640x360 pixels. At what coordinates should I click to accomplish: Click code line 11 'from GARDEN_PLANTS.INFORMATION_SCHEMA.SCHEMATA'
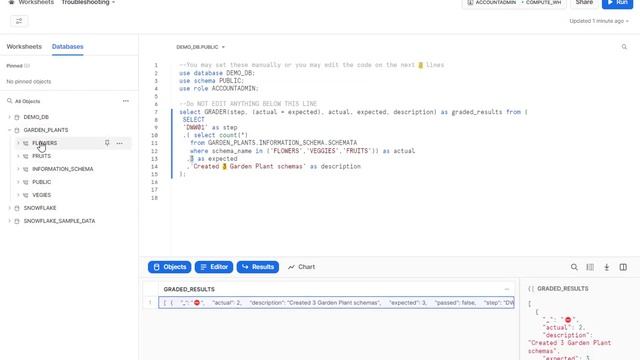pos(273,143)
